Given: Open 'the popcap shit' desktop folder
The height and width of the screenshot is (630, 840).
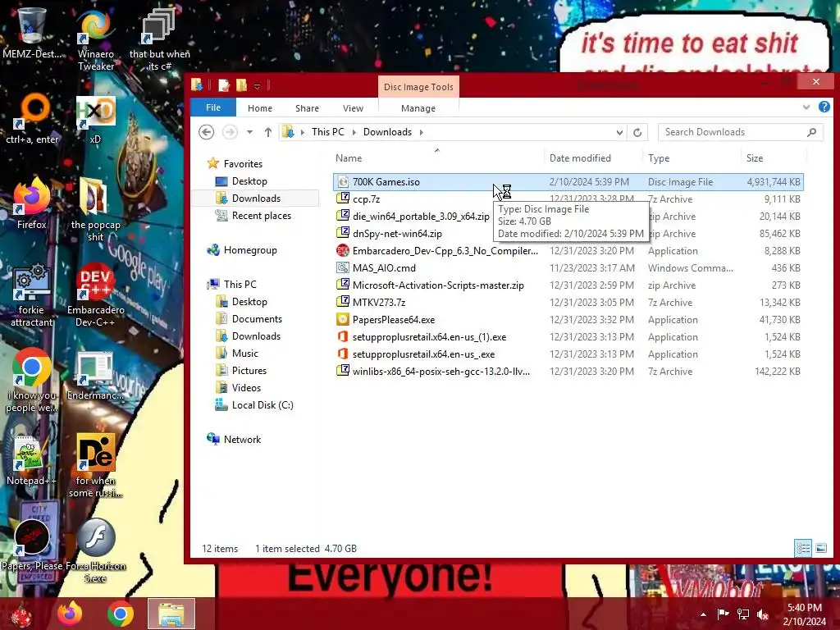Looking at the screenshot, I should 95,210.
